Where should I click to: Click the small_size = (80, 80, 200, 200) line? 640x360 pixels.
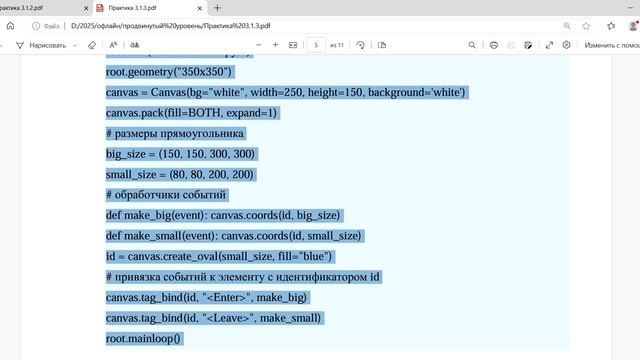(x=180, y=174)
